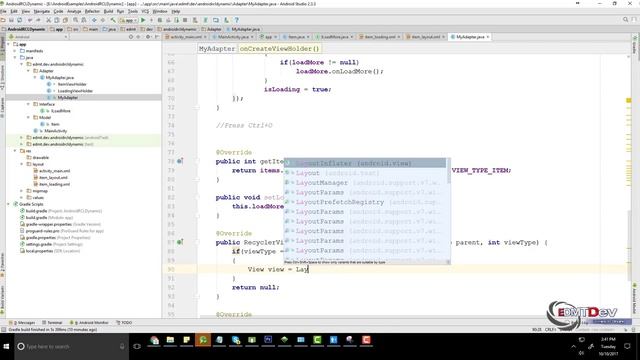Screen dimensions: 640x360
Task: Click the Find magnifier toolbar icon
Action: pos(76,20)
